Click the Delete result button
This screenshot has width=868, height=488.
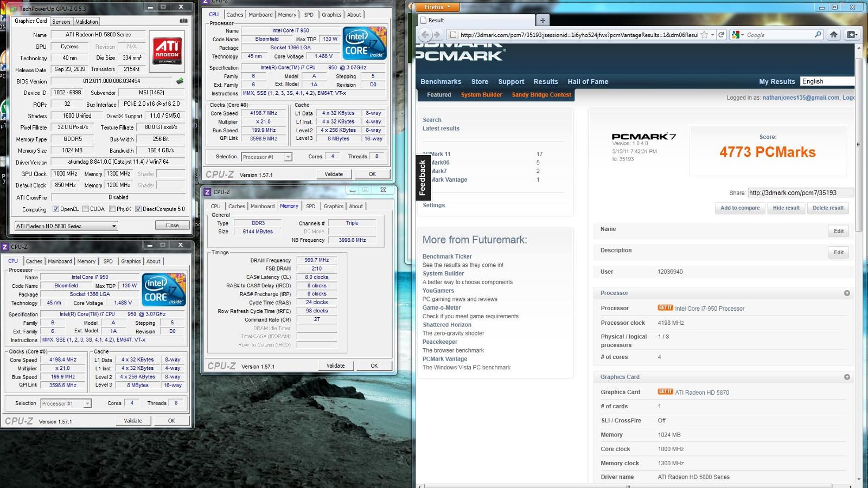tap(828, 208)
